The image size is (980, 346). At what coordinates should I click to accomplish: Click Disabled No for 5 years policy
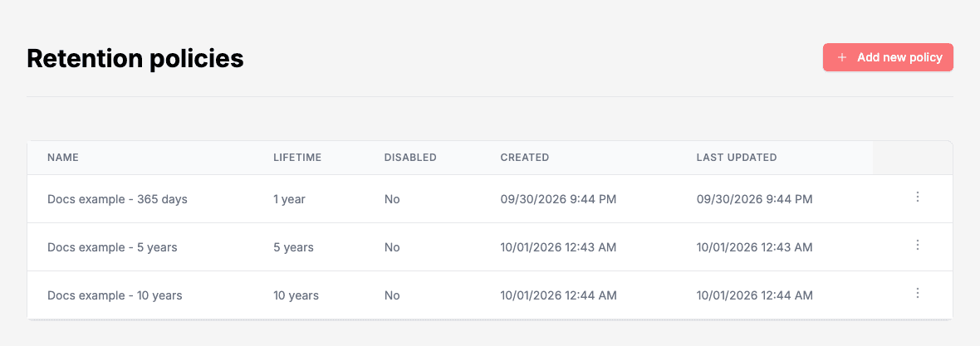coord(392,247)
